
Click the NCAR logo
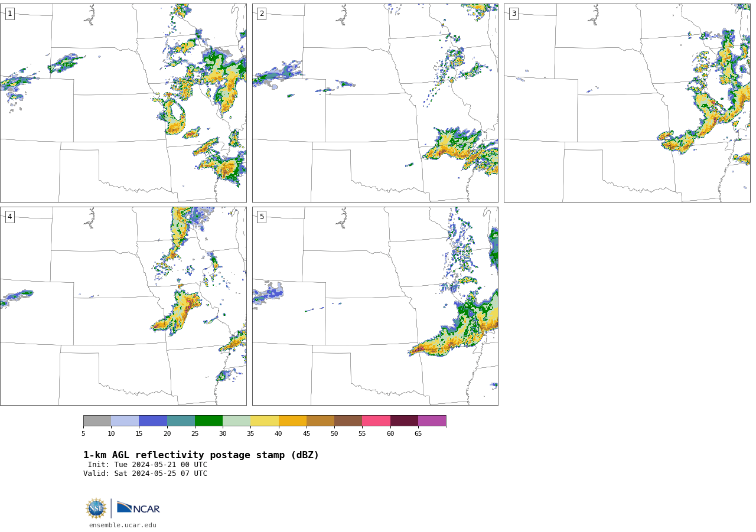138,508
